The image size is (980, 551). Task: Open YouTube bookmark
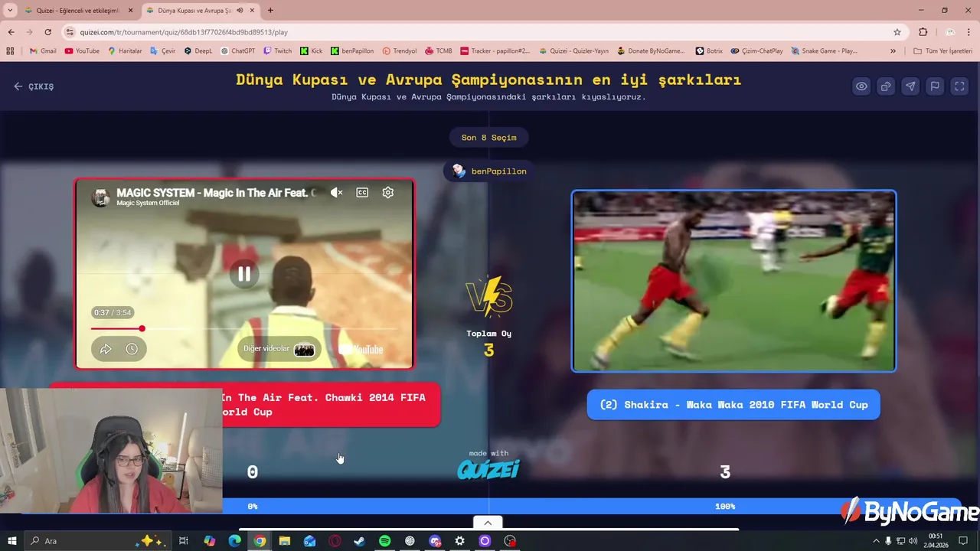[x=82, y=51]
